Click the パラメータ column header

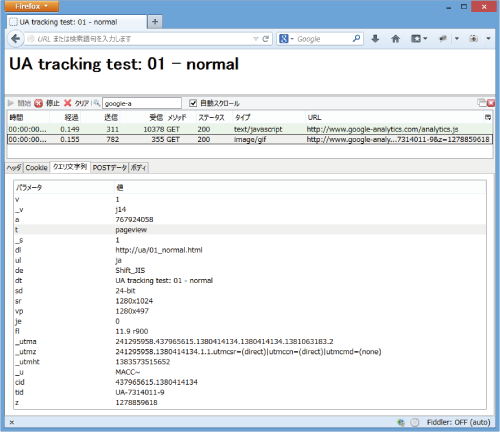[64, 188]
